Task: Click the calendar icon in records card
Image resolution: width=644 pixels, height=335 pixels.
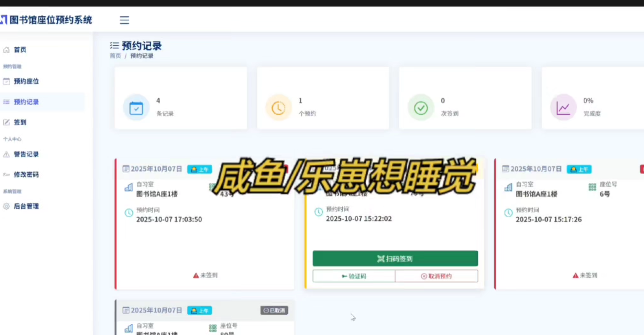Action: (x=136, y=108)
